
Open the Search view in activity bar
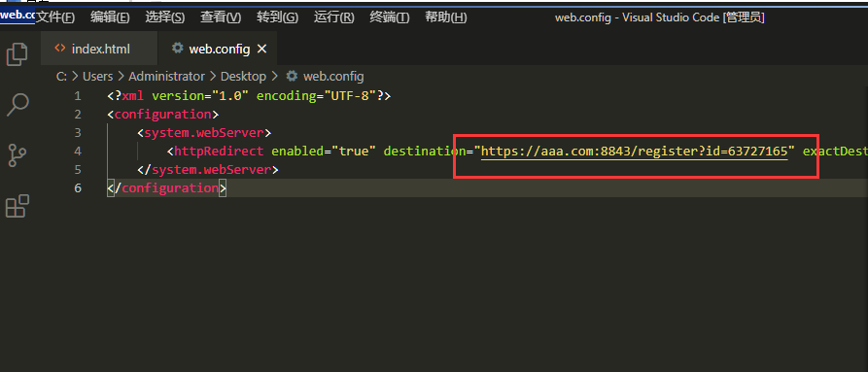(17, 105)
